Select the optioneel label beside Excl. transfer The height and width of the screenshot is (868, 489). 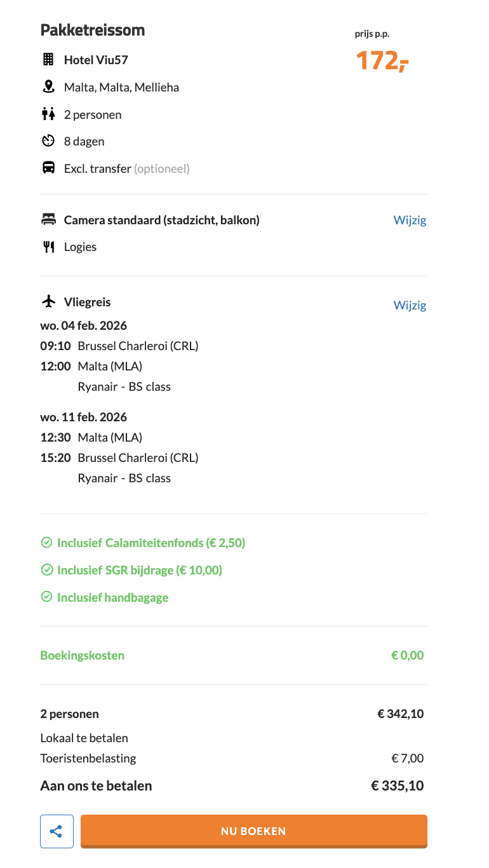[x=161, y=168]
